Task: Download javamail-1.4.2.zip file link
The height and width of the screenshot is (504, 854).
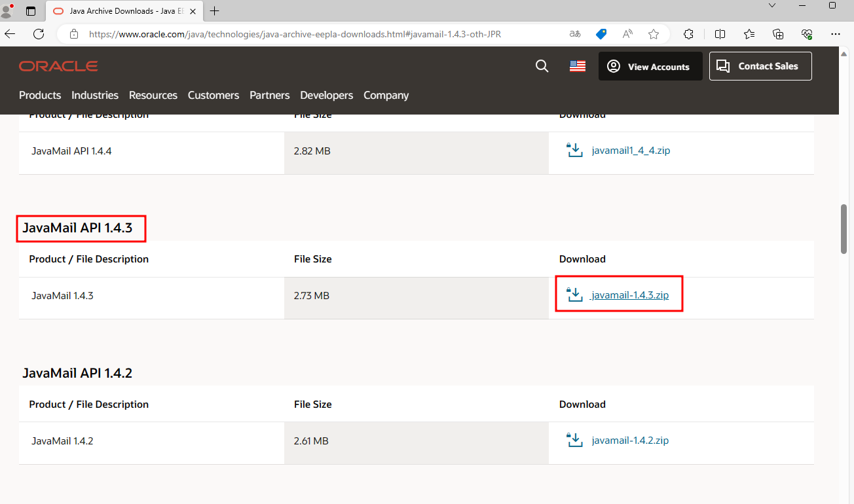Action: tap(630, 441)
